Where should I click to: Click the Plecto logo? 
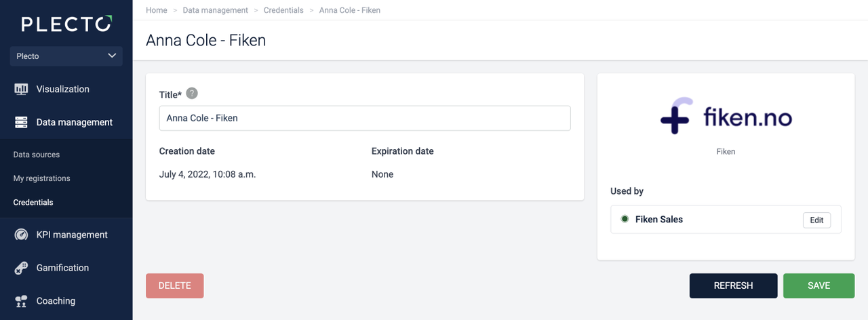click(66, 25)
